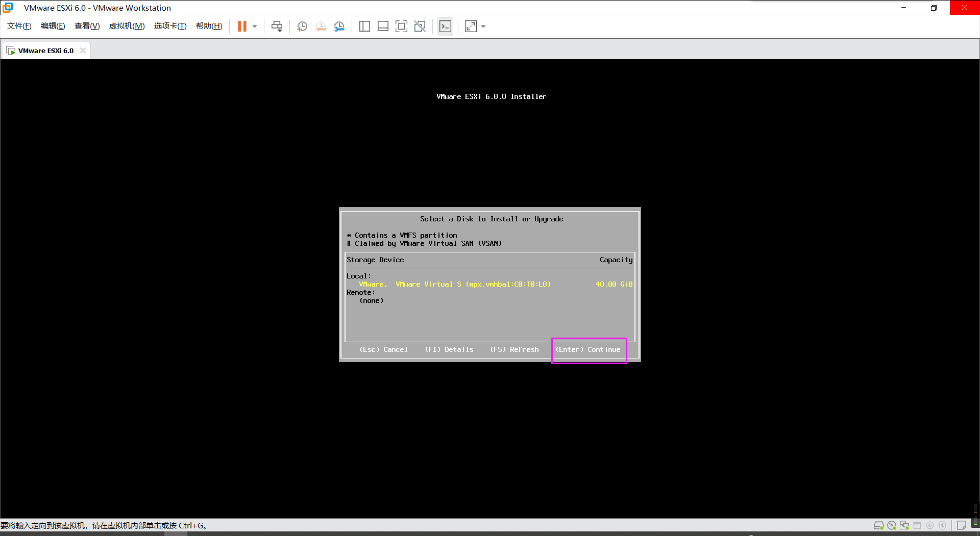
Task: Click the hard disk status icon
Action: pos(878,525)
